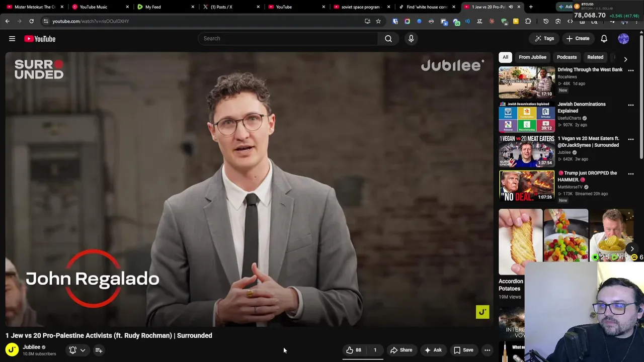644x362 pixels.
Task: Reload the current page
Action: coord(31,21)
